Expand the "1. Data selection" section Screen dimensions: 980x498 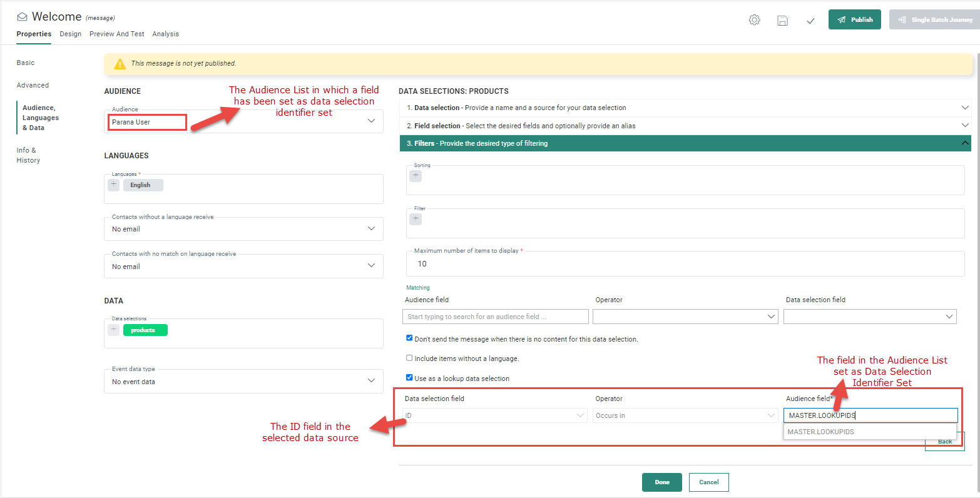685,108
